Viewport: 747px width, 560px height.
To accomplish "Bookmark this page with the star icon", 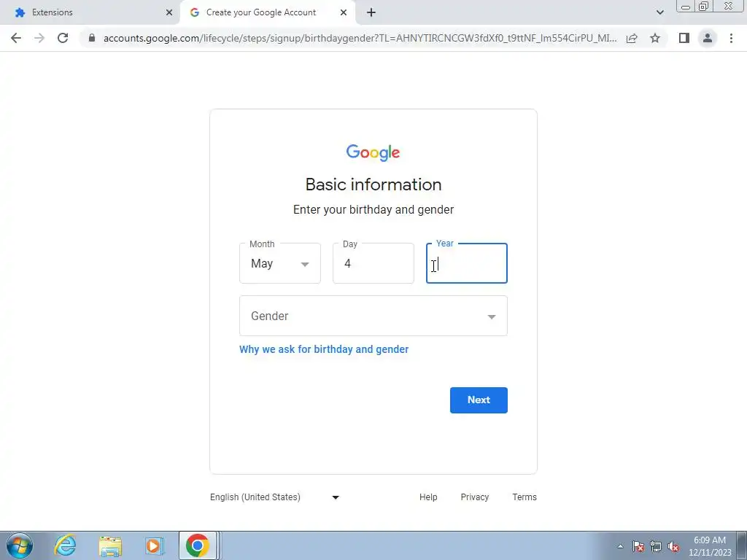I will [x=655, y=38].
